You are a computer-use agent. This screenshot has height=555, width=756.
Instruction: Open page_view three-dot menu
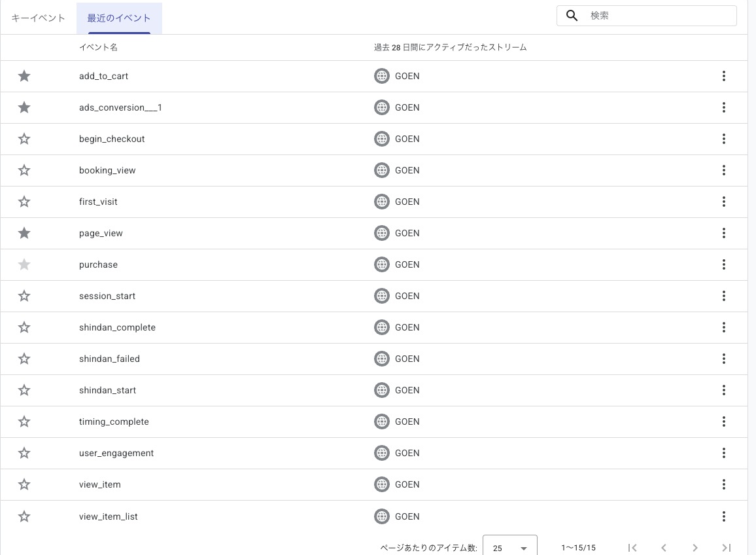click(724, 233)
